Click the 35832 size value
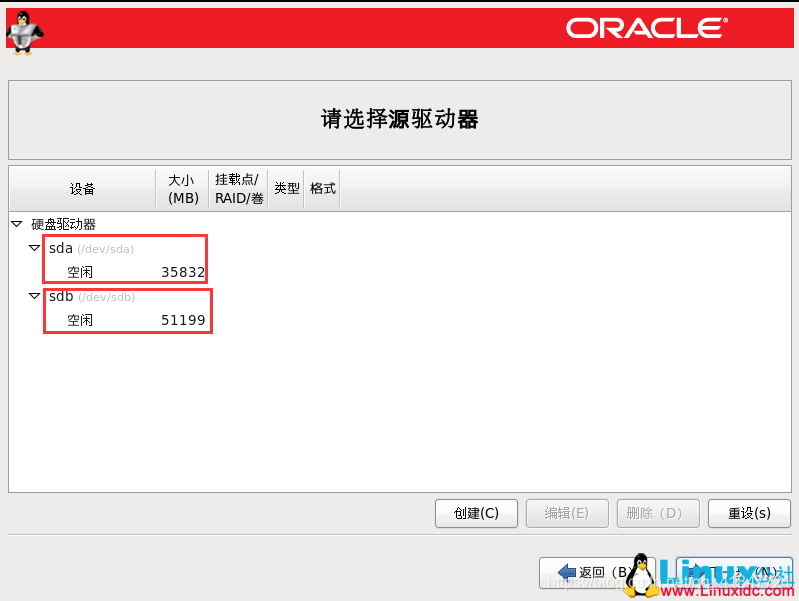Image resolution: width=799 pixels, height=601 pixels. tap(183, 272)
